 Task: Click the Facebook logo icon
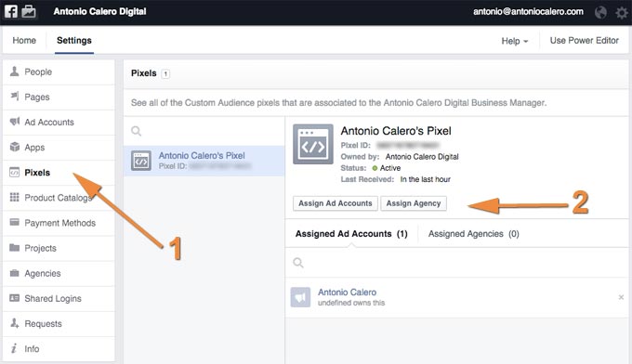pyautogui.click(x=11, y=11)
